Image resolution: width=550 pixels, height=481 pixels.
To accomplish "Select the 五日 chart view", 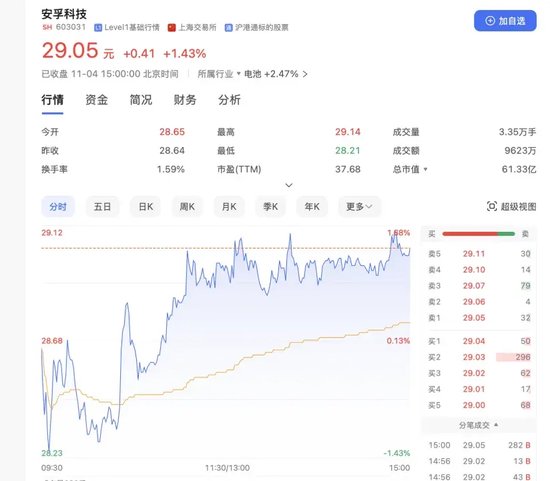I will click(102, 207).
